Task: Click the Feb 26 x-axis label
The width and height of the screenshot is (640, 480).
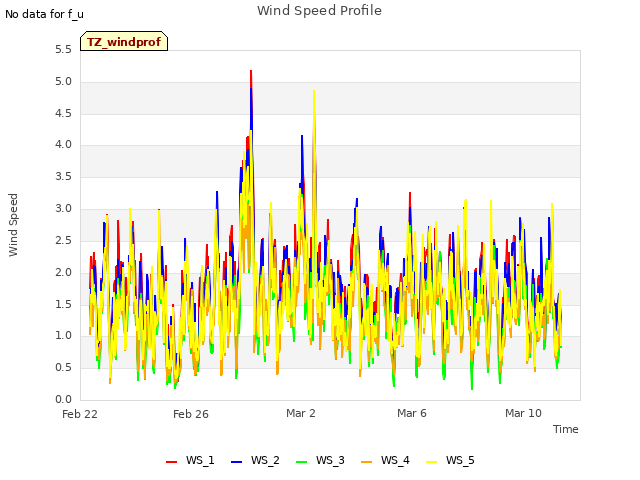Action: coord(191,414)
